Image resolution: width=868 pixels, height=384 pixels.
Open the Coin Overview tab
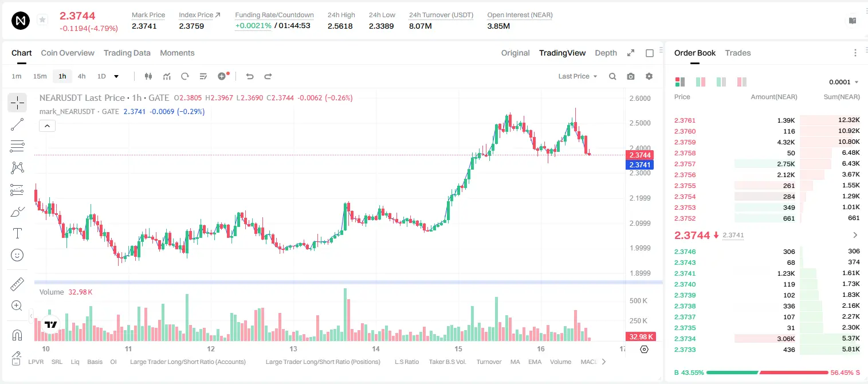pos(68,53)
